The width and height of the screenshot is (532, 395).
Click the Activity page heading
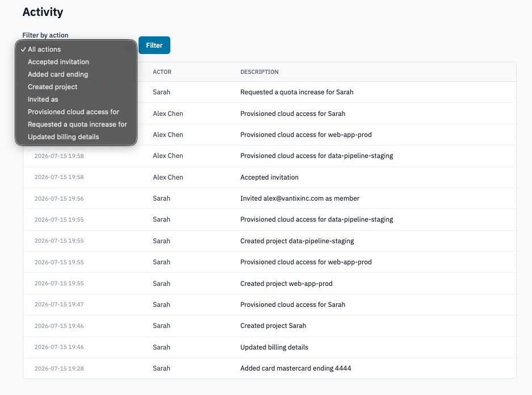tap(43, 12)
